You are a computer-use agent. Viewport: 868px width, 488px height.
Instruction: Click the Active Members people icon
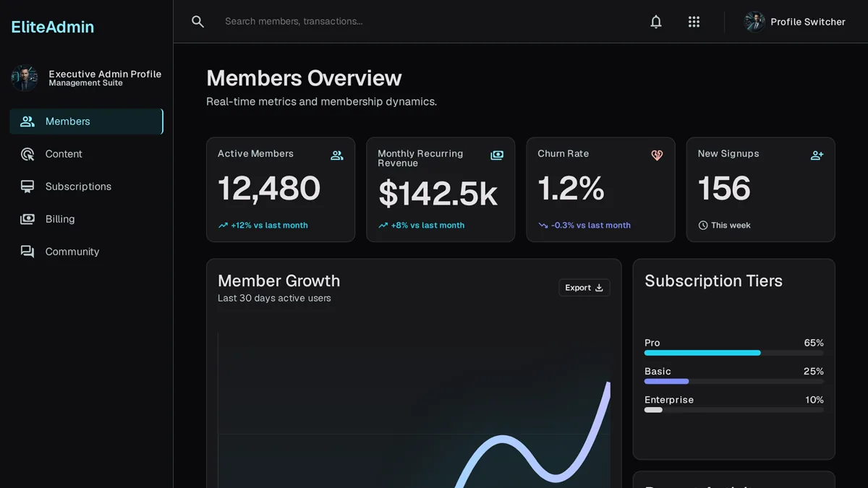point(337,155)
